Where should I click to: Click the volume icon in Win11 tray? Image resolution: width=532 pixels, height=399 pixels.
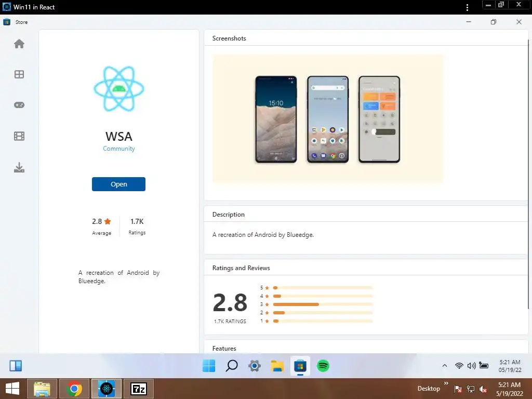(471, 365)
